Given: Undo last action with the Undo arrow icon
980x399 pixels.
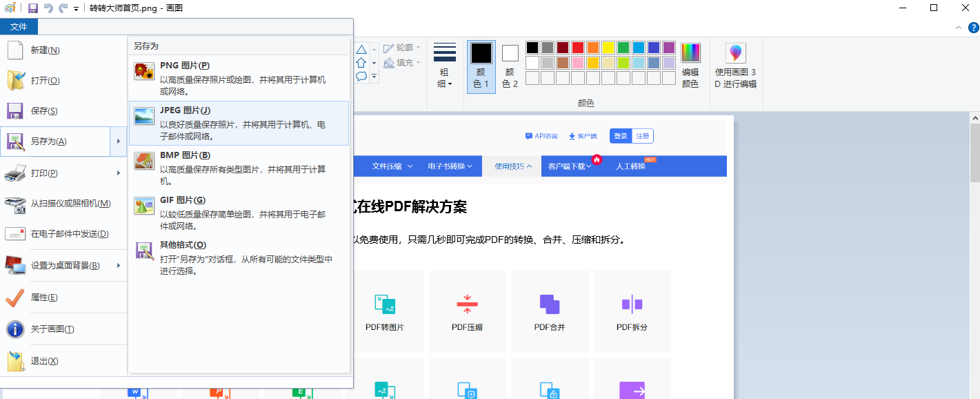Looking at the screenshot, I should (x=48, y=8).
